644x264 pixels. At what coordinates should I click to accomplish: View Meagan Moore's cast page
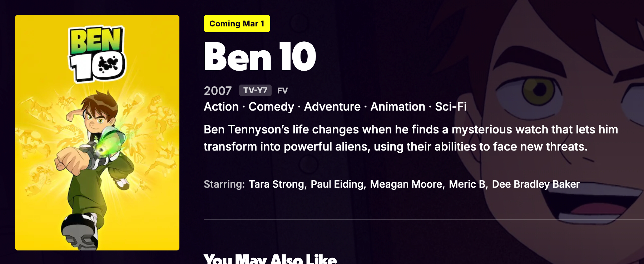tap(406, 184)
